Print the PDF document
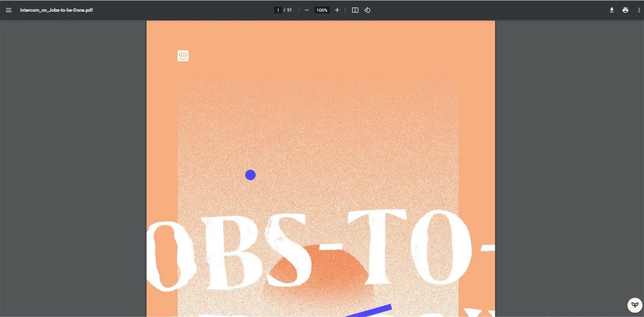Screen dimensions: 644x317 625,10
